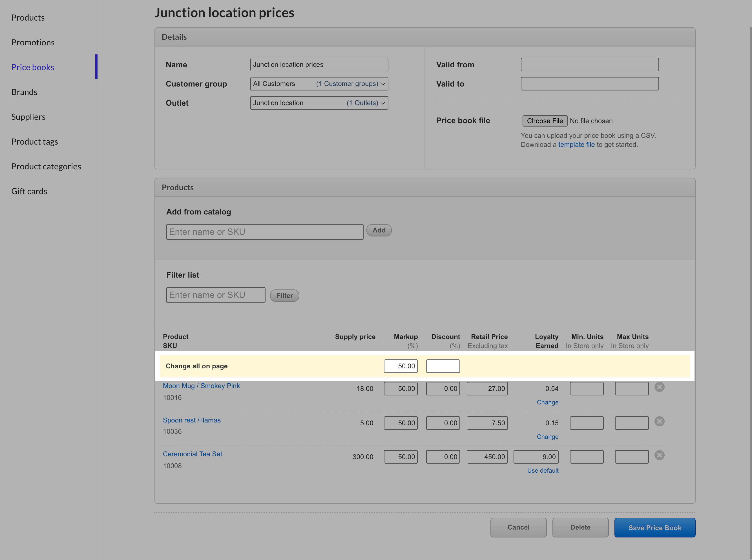
Task: Click the loyalty earned 0.15 value
Action: point(552,423)
